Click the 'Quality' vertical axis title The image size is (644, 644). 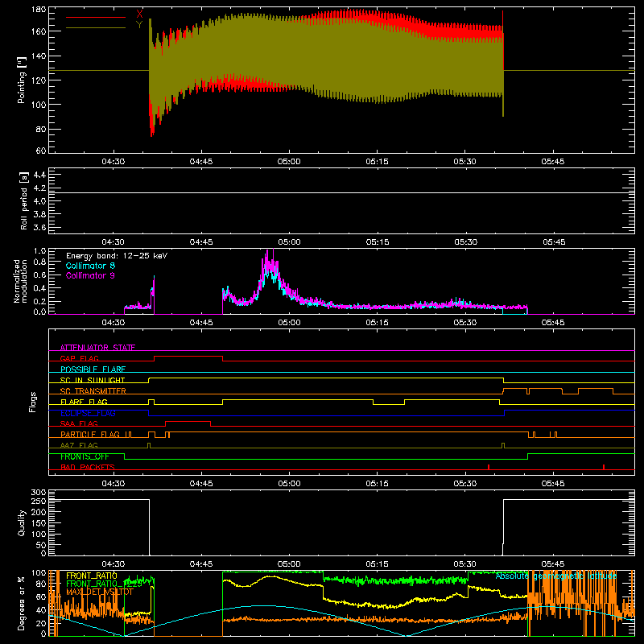click(22, 522)
